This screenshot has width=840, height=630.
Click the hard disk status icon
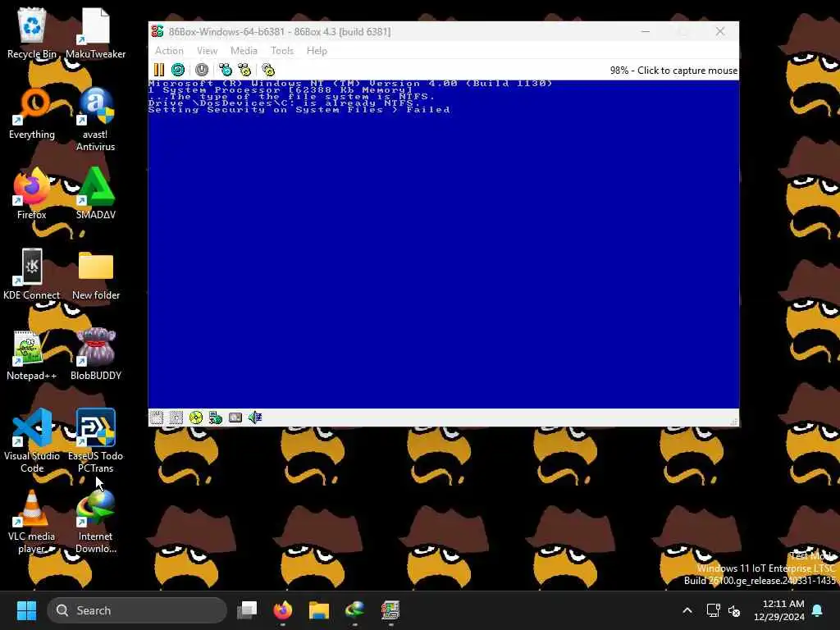tap(235, 418)
